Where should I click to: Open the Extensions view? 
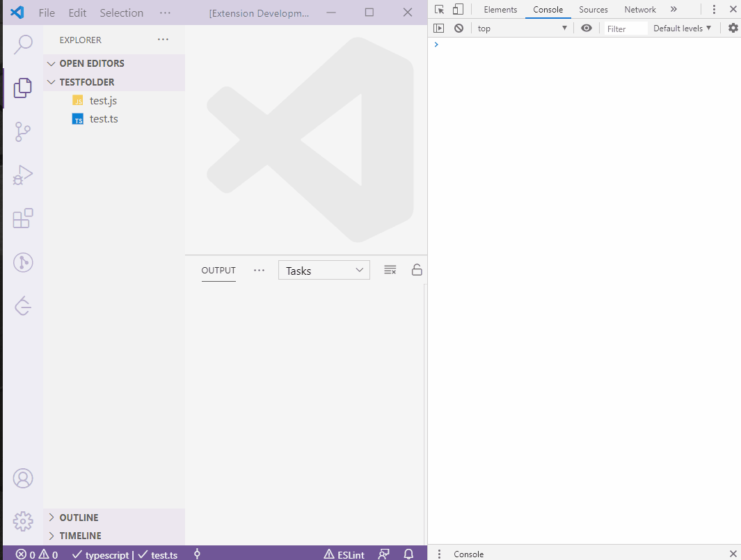pos(23,218)
